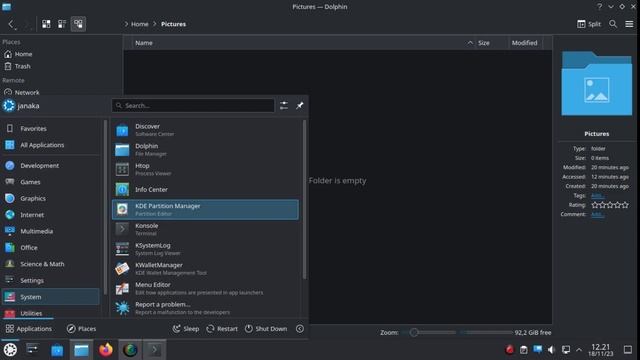Select Settings category
This screenshot has height=360, width=640.
tap(51, 280)
